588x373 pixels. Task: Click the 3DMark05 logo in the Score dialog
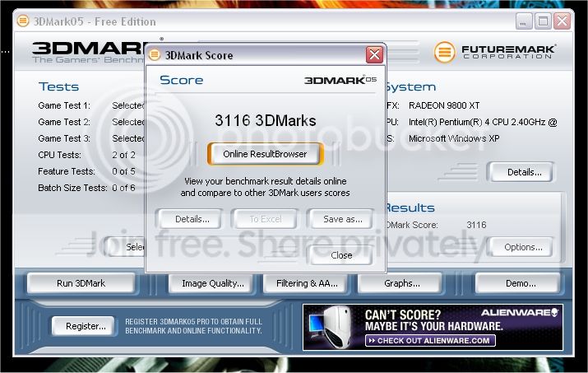coord(340,80)
